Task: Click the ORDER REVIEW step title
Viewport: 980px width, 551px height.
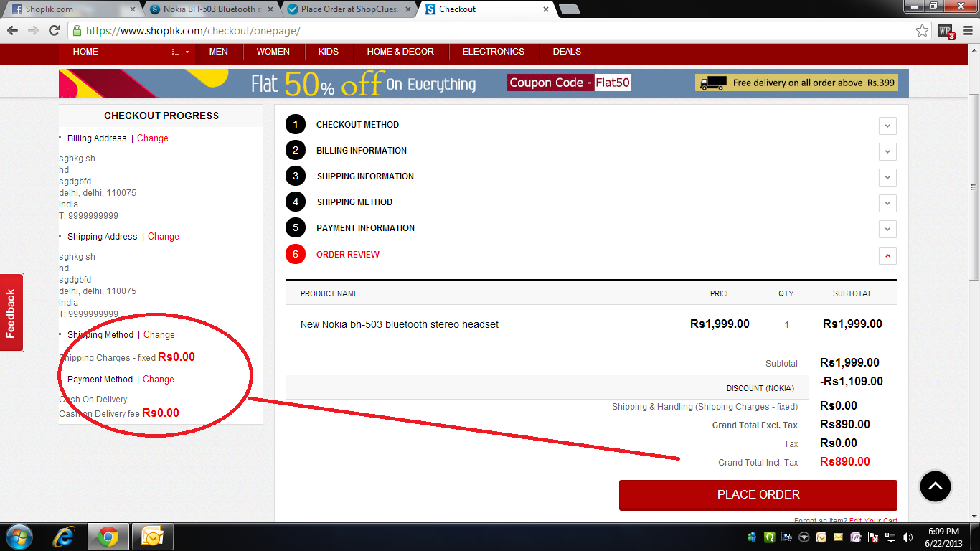Action: tap(348, 255)
